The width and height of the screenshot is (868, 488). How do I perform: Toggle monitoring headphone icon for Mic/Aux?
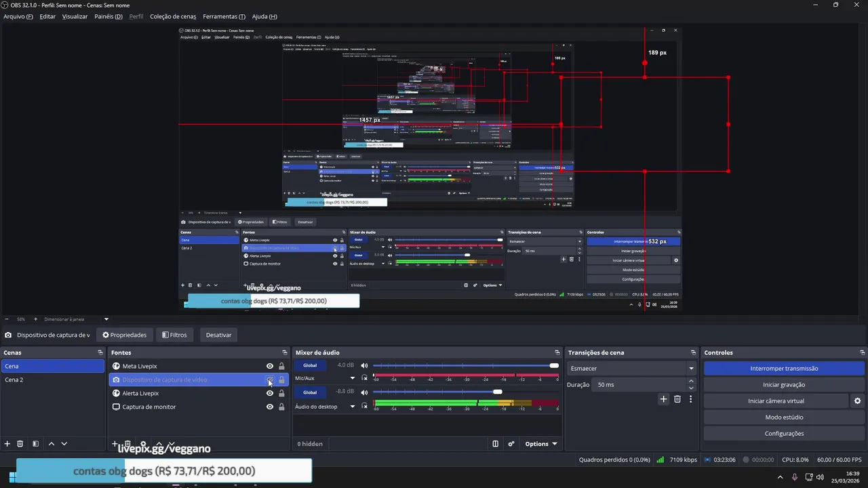pos(365,378)
